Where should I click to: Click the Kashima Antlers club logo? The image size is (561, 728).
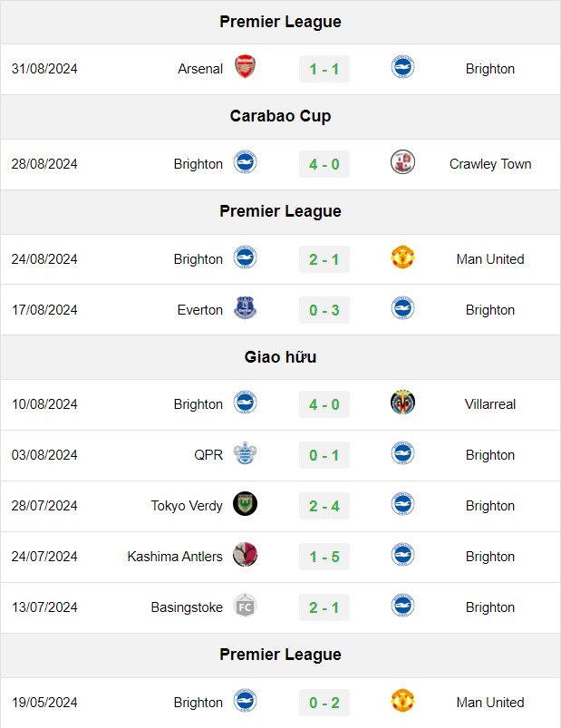[245, 554]
